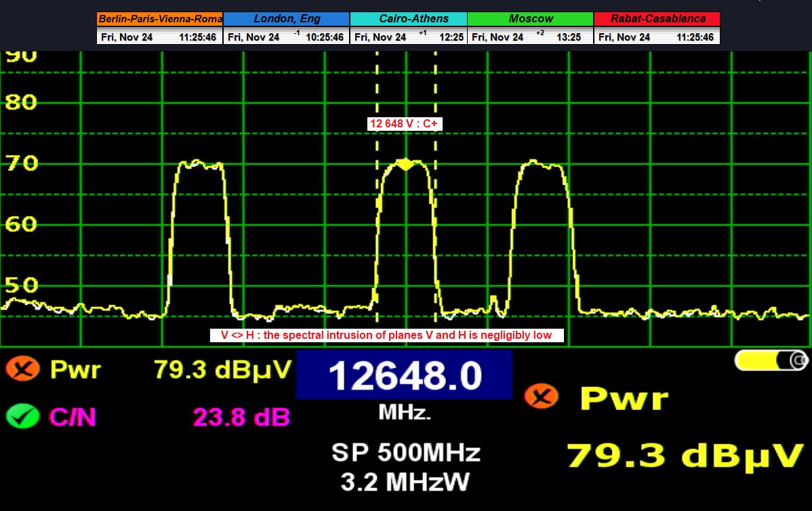The width and height of the screenshot is (812, 511).
Task: Click the London time 10:25:46
Action: pyautogui.click(x=324, y=37)
